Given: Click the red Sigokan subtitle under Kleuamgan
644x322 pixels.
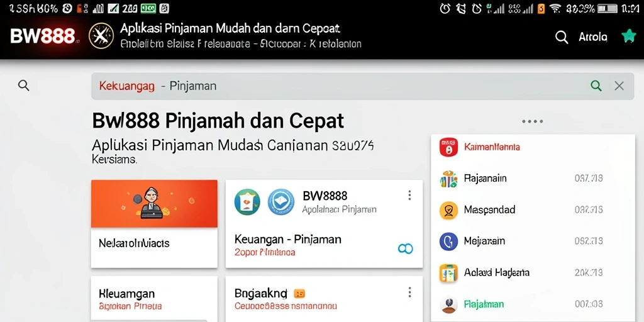Looking at the screenshot, I should tap(131, 306).
